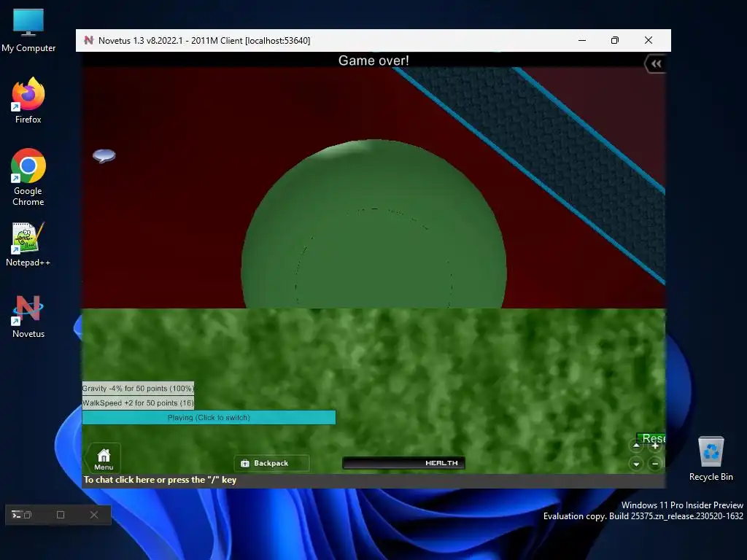Click the green sphere in the game view
This screenshot has height=560, width=747.
(x=373, y=224)
